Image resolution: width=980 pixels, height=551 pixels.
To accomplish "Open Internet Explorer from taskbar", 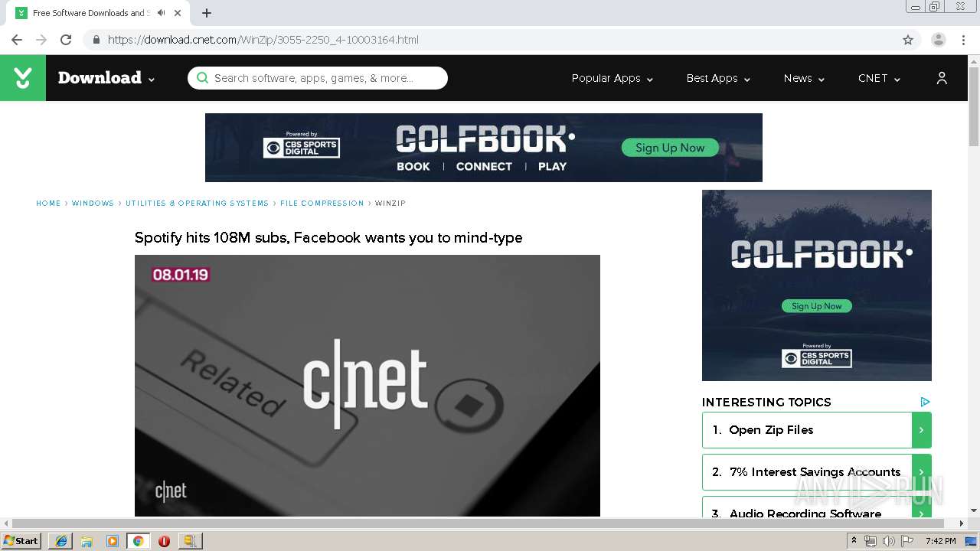I will (60, 541).
